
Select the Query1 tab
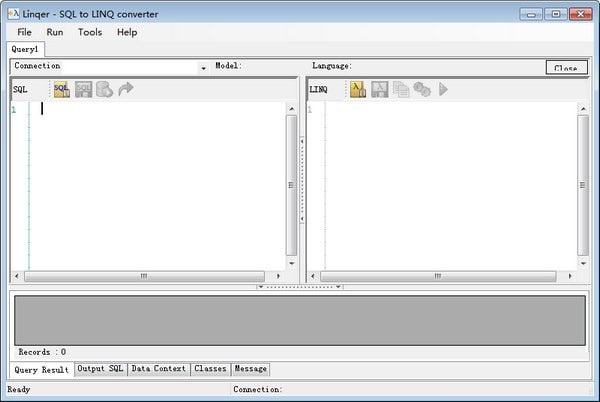click(x=25, y=49)
